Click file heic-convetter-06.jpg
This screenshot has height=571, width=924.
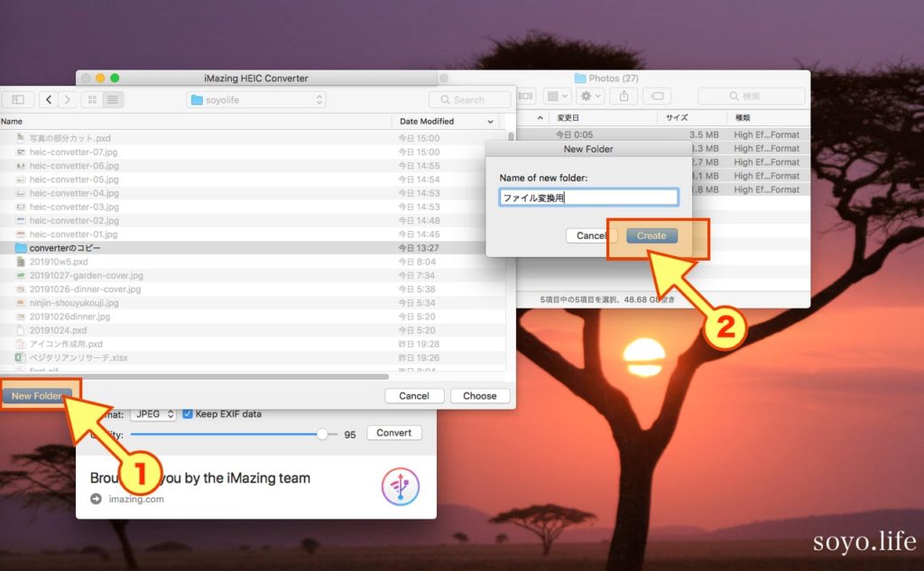pos(74,166)
